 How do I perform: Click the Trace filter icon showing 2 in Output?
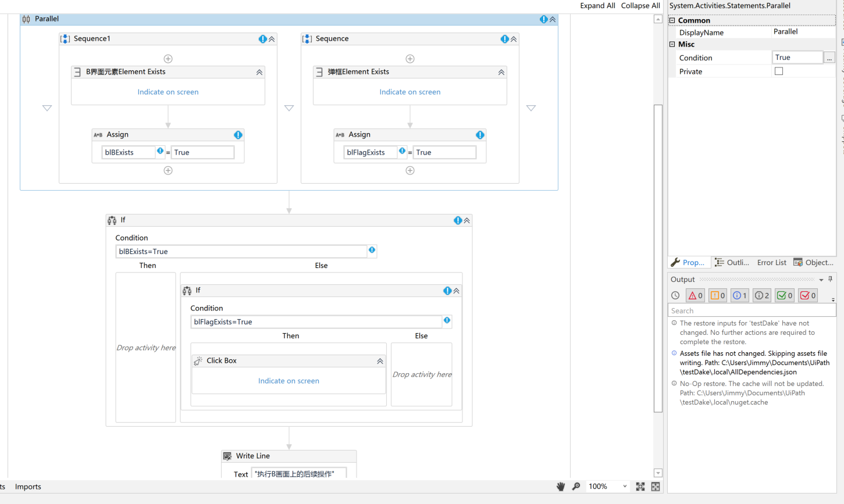click(761, 295)
